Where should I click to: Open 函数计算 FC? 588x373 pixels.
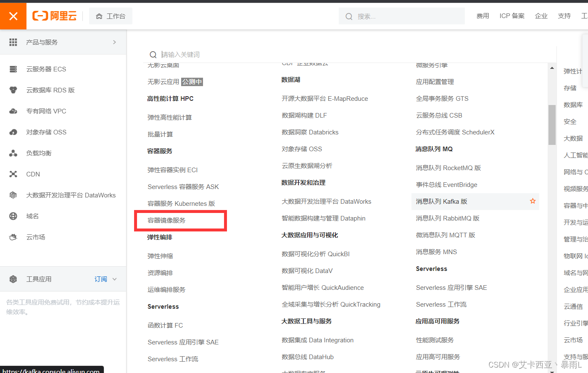pyautogui.click(x=165, y=325)
